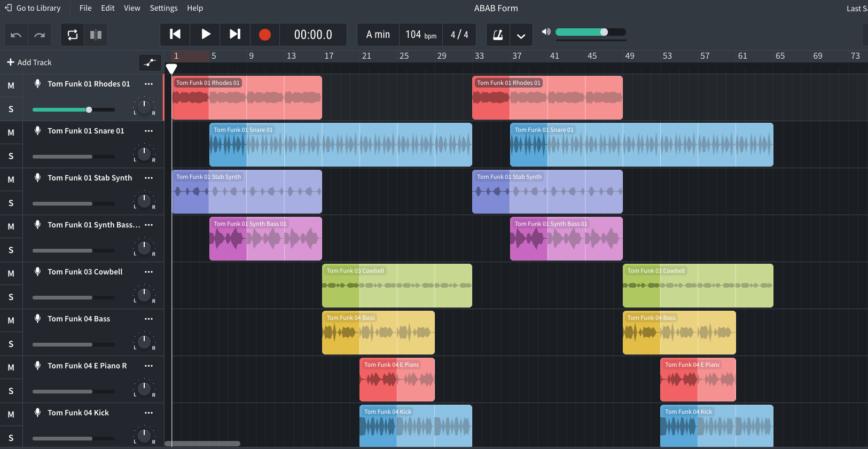
Task: Start playback with the play button
Action: coord(206,34)
